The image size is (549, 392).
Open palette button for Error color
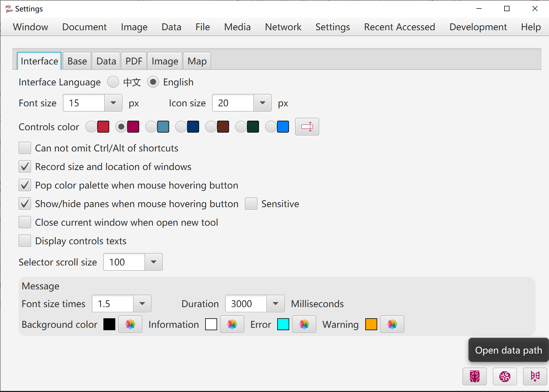click(304, 324)
